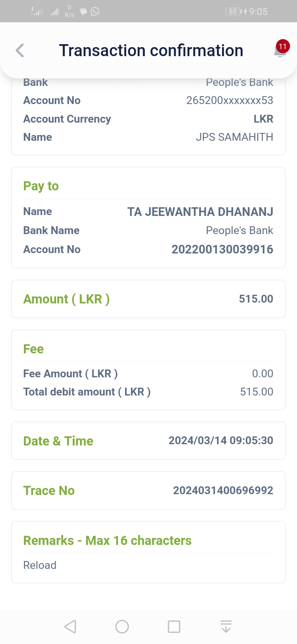Tap the Transaction confirmation title
Screen dimensions: 297x644
point(151,50)
